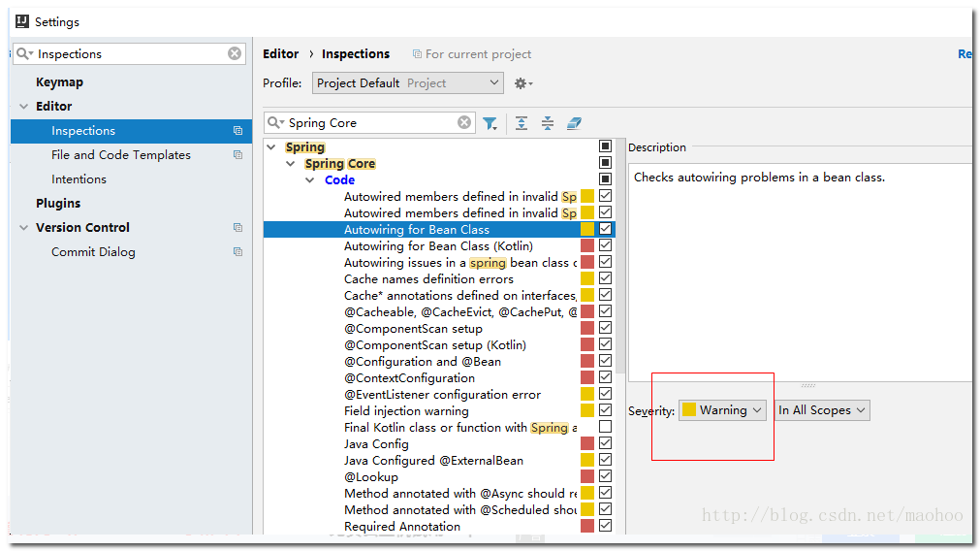This screenshot has height=551, width=980.
Task: Click the yellow severity swatch for Field injection warning
Action: click(587, 410)
